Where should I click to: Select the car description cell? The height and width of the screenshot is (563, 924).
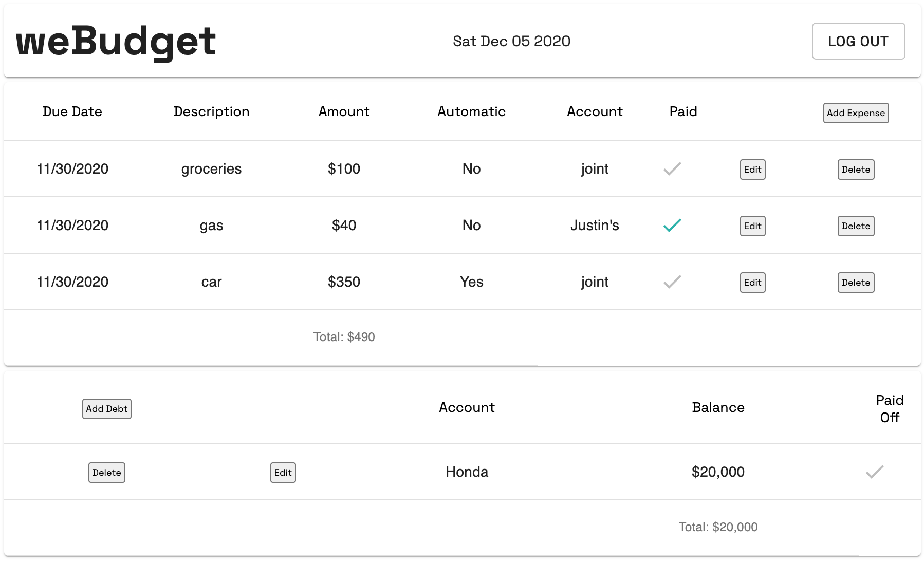(211, 282)
